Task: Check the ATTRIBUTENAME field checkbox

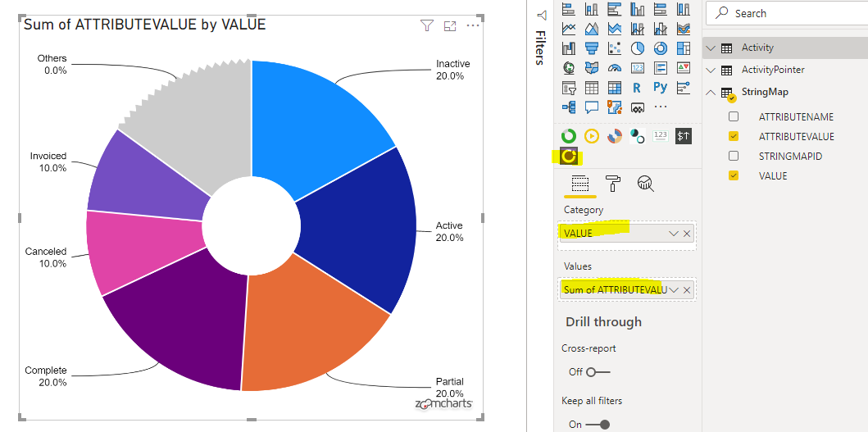Action: 734,116
